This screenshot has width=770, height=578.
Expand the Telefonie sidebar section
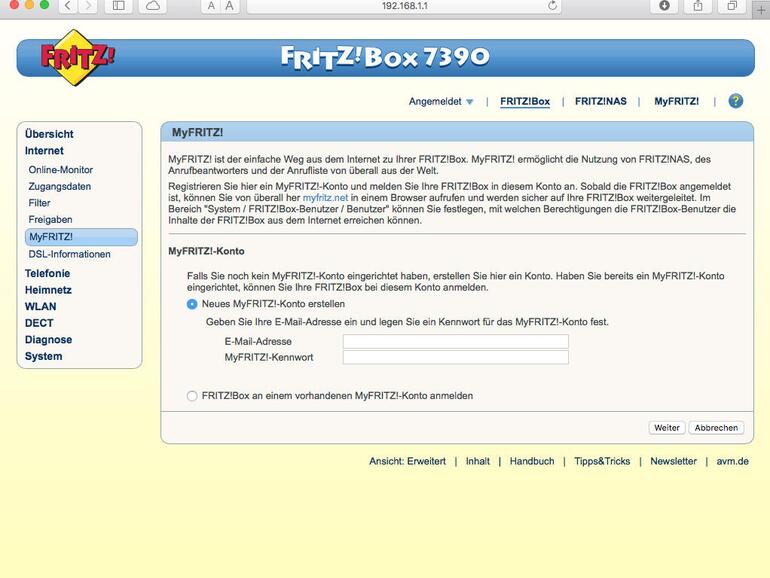pos(47,274)
